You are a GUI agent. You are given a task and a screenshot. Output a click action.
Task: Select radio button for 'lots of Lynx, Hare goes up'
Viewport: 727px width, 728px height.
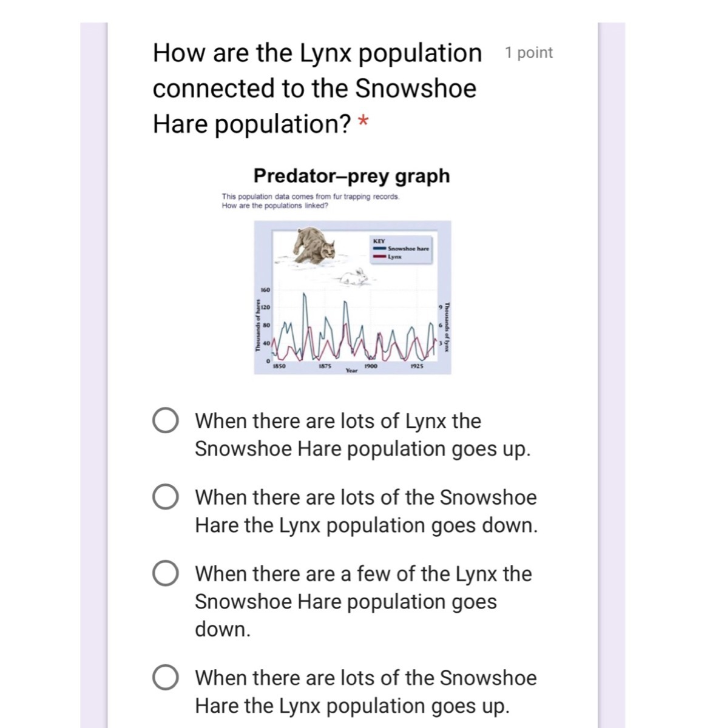(x=165, y=420)
